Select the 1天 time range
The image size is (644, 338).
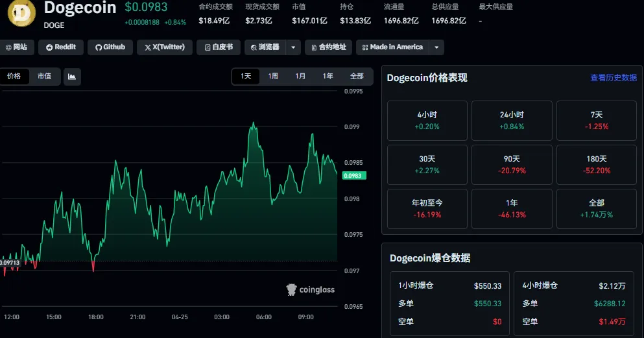point(246,77)
